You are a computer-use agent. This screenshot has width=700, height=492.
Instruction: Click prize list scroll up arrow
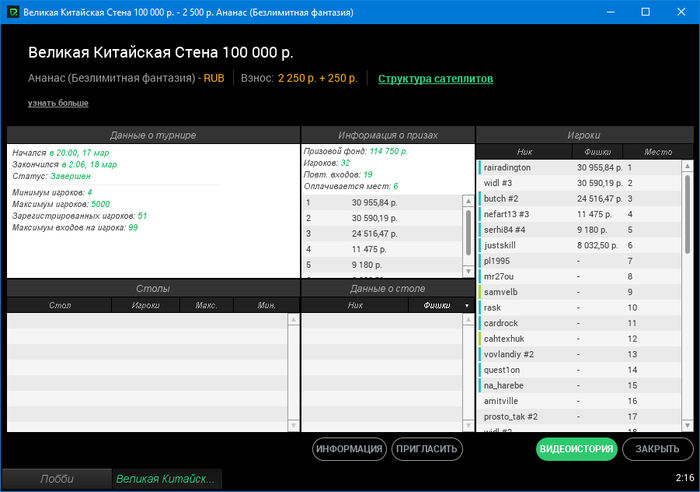[468, 201]
